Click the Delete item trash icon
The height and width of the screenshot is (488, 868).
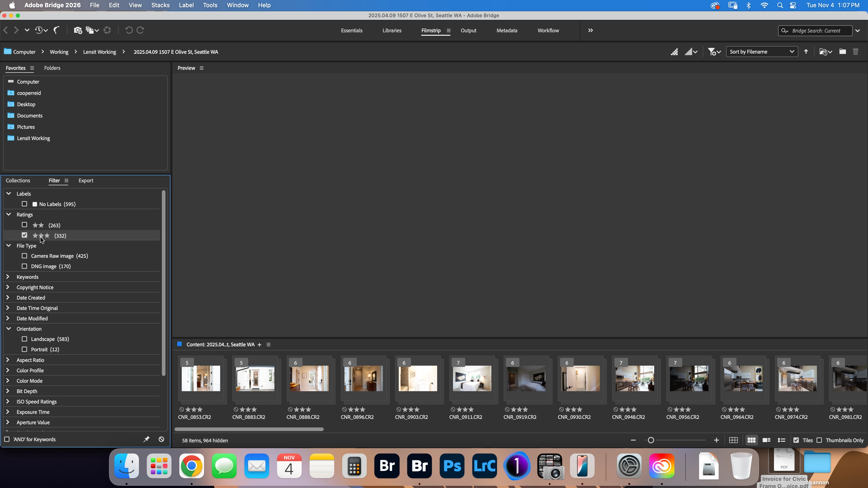click(855, 52)
